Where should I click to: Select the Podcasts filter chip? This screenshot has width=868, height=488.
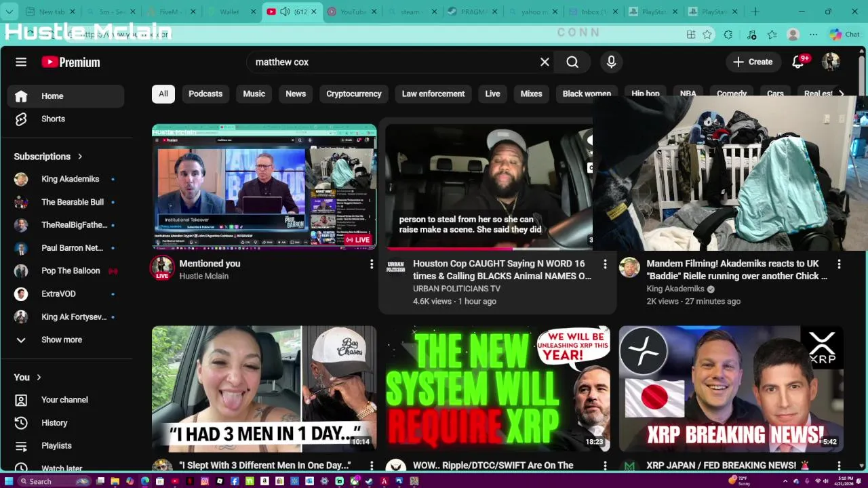tap(205, 94)
